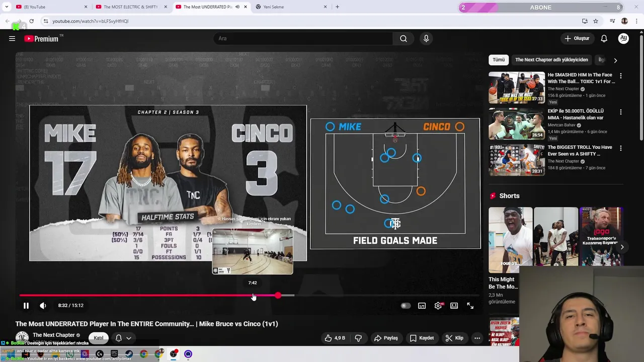Viewport: 644px width, 362px height.
Task: Open The Next Chapter channel name
Action: pos(54,335)
